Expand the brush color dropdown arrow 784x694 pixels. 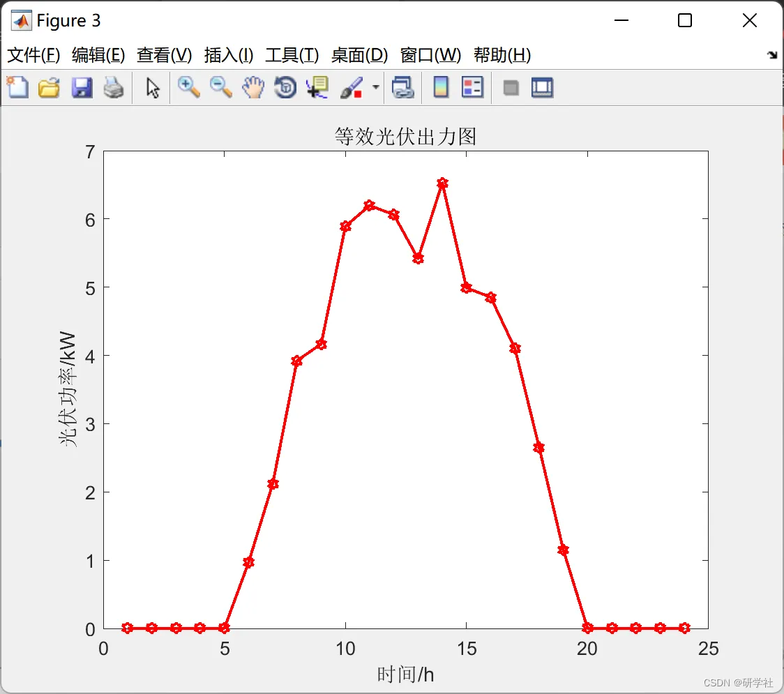376,87
